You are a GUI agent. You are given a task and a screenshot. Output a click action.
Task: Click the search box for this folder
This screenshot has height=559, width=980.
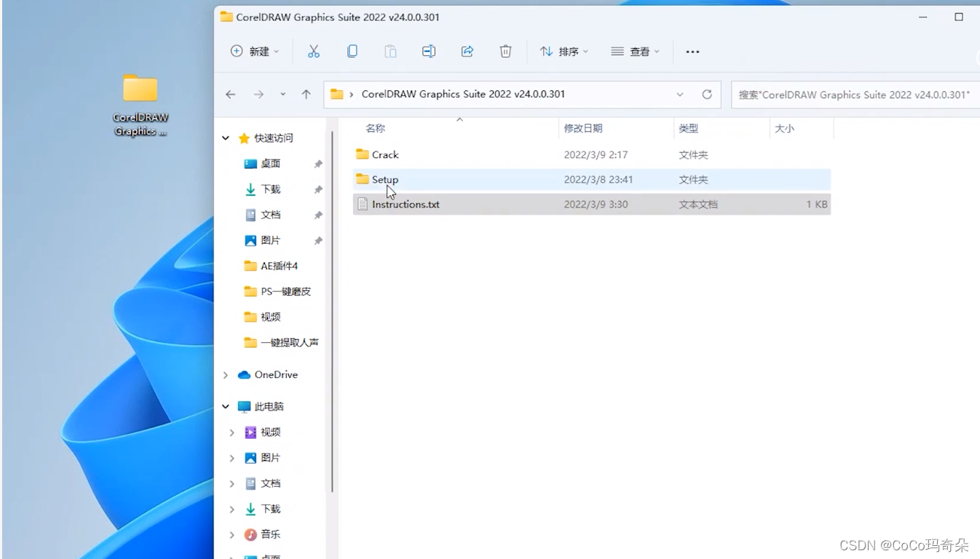click(x=855, y=95)
